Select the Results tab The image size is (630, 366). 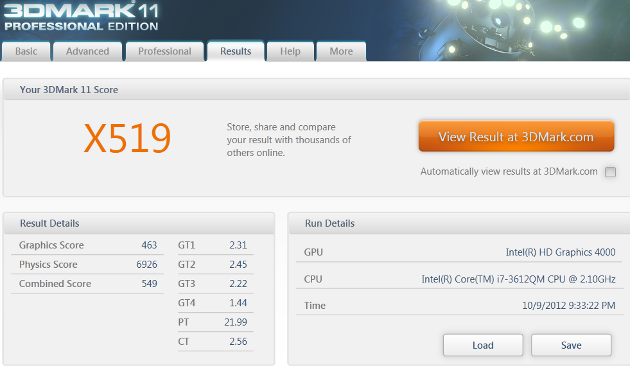tap(235, 51)
